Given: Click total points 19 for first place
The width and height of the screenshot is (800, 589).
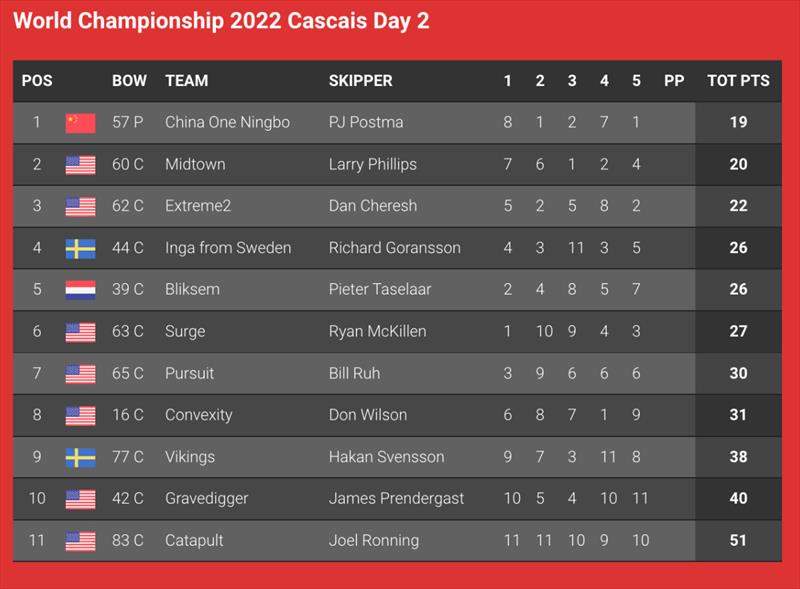Looking at the screenshot, I should (738, 122).
